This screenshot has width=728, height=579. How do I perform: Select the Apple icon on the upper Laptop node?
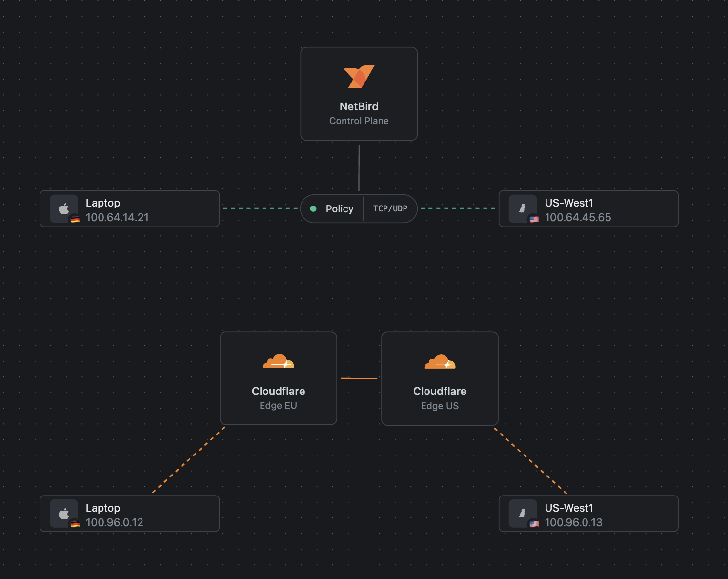click(63, 208)
